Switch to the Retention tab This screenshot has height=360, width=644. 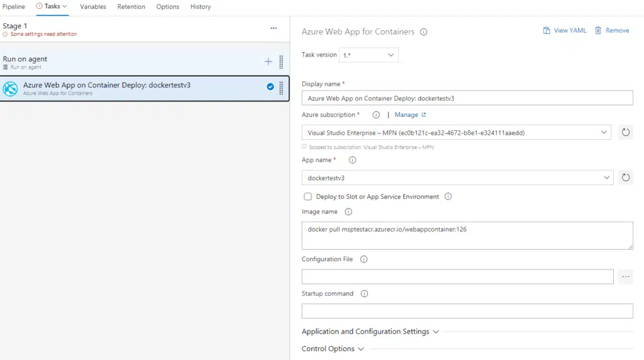(131, 6)
